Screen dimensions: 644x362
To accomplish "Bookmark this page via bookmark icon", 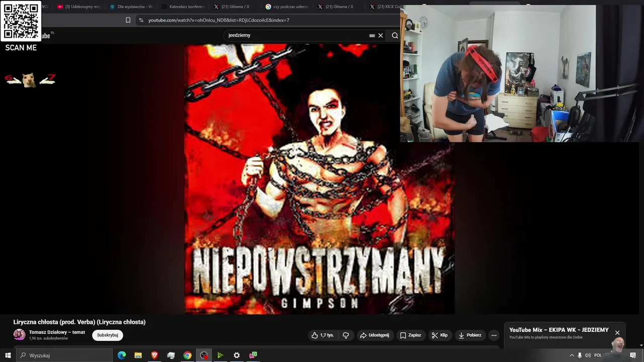I will pos(128,20).
